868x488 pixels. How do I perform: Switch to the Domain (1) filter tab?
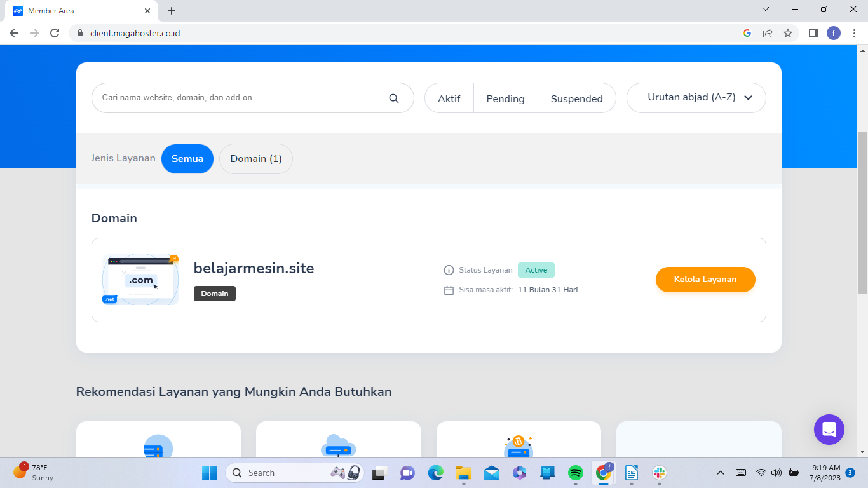coord(255,159)
